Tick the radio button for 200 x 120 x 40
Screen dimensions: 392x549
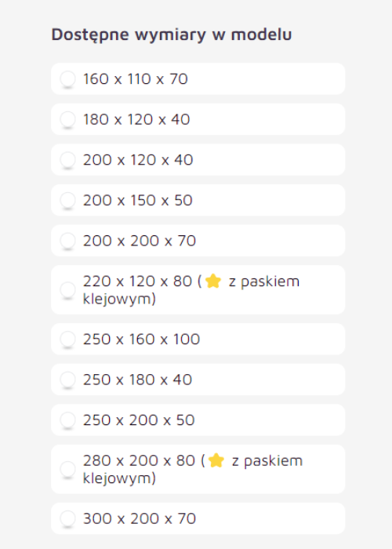click(x=67, y=160)
